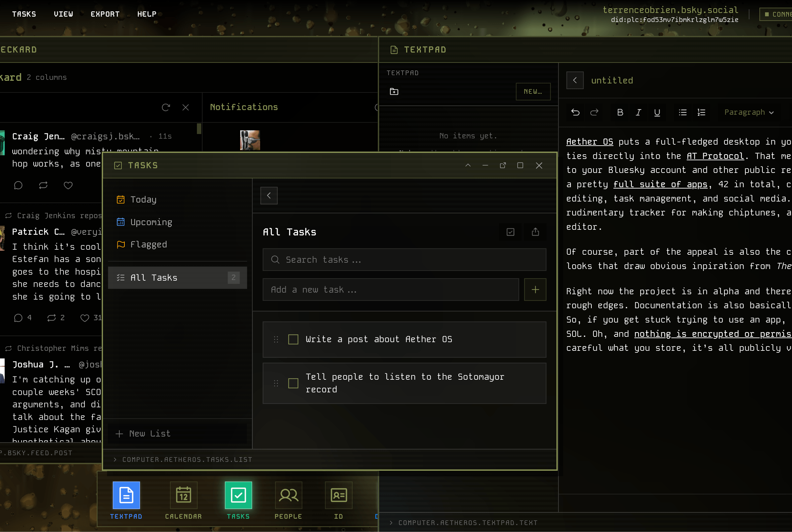The height and width of the screenshot is (532, 792).
Task: Toggle show-completed icon next to All Tasks
Action: 510,232
